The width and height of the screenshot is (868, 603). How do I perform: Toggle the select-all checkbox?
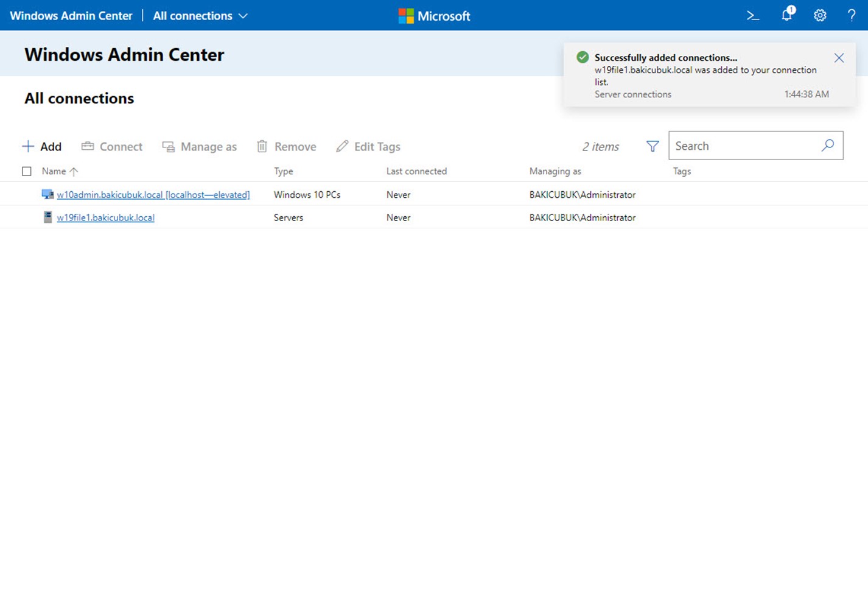point(27,171)
